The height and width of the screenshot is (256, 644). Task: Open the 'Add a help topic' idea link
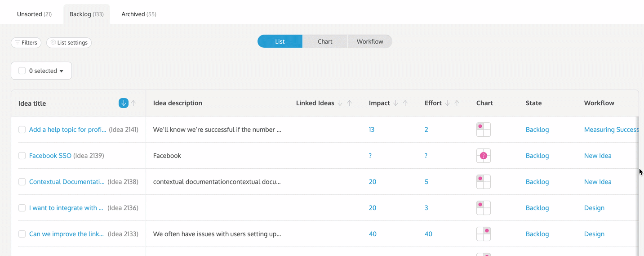(x=67, y=130)
